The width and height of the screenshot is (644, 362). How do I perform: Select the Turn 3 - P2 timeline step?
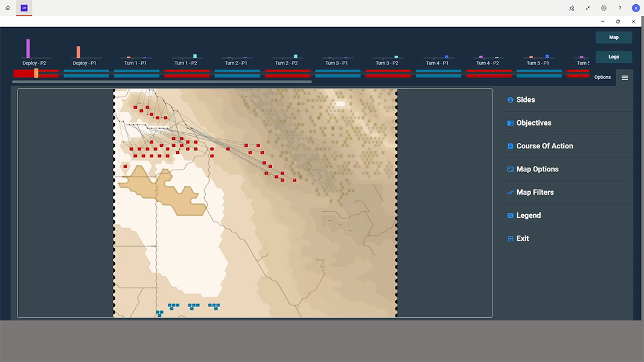coord(387,63)
